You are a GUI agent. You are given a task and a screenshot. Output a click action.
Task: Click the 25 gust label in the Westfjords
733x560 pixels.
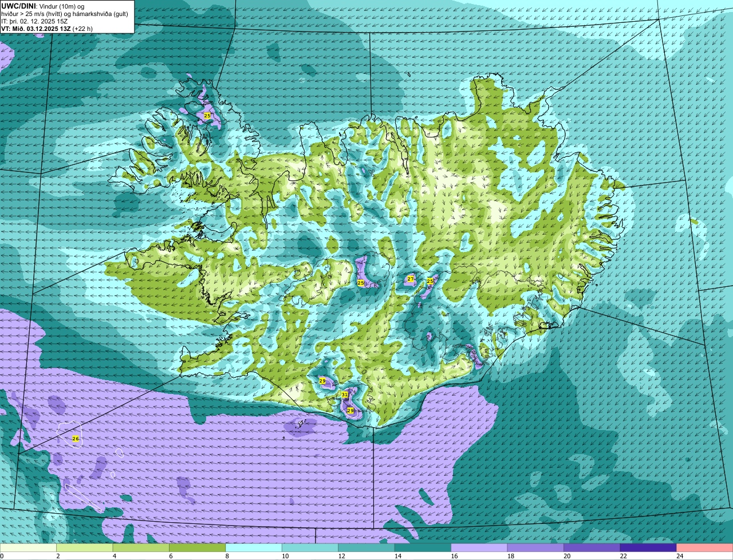[x=207, y=116]
